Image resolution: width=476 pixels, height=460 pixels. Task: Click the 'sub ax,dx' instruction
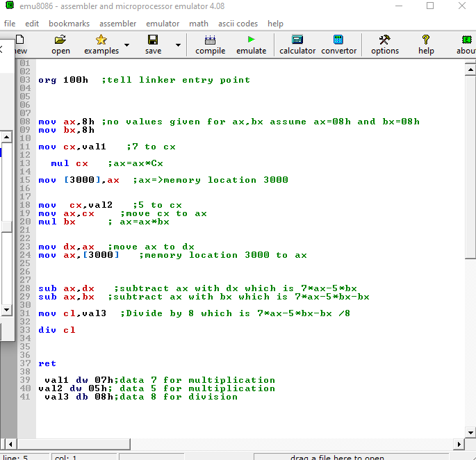click(66, 288)
